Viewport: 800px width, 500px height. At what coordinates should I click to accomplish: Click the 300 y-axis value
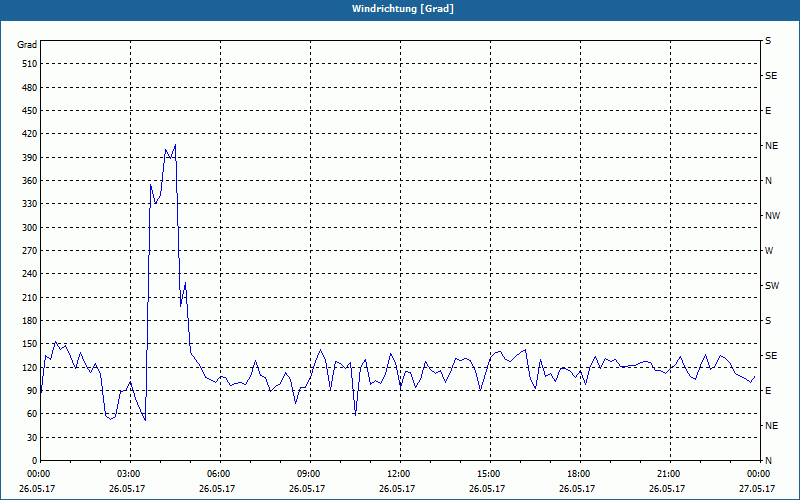[x=29, y=227]
